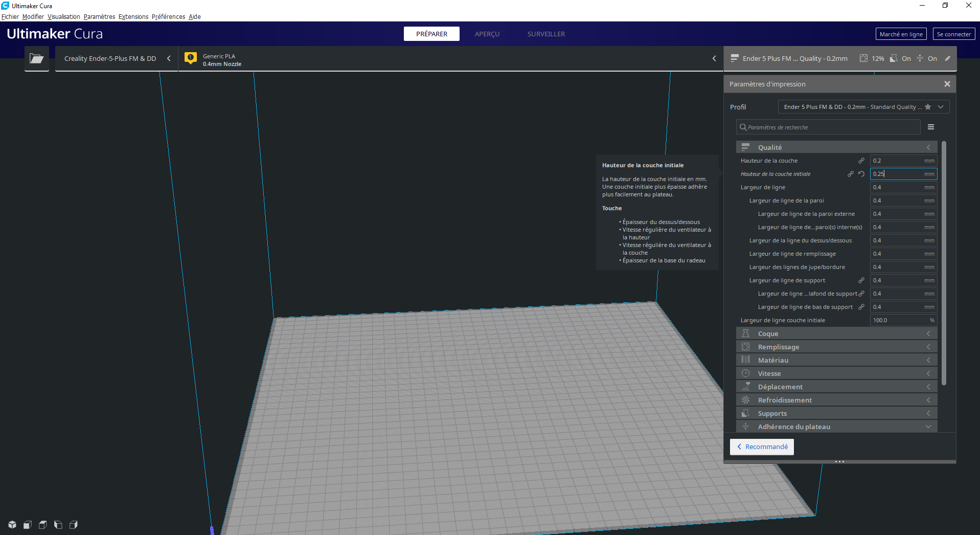Open the Paramètres menu

pyautogui.click(x=100, y=17)
